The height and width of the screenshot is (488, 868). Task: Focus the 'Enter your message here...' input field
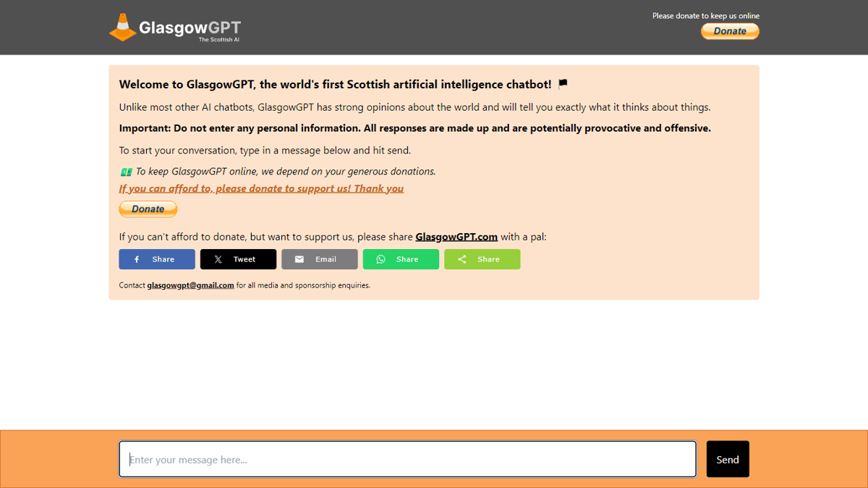(407, 459)
